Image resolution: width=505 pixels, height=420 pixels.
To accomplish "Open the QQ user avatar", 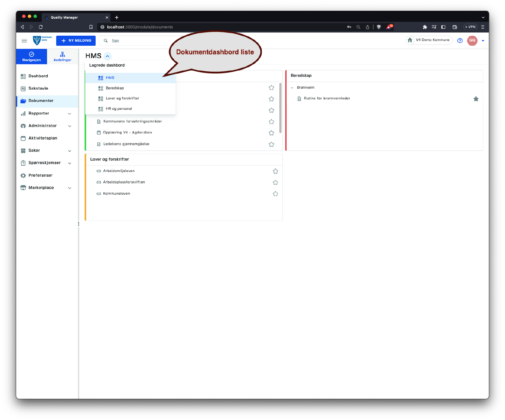I will click(472, 40).
